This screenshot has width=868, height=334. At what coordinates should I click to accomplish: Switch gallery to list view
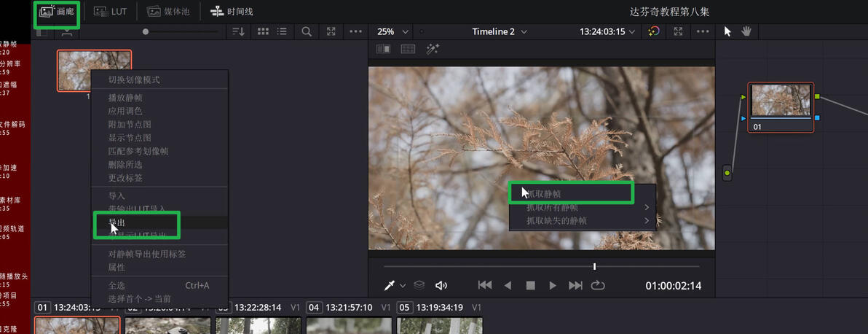pyautogui.click(x=282, y=31)
